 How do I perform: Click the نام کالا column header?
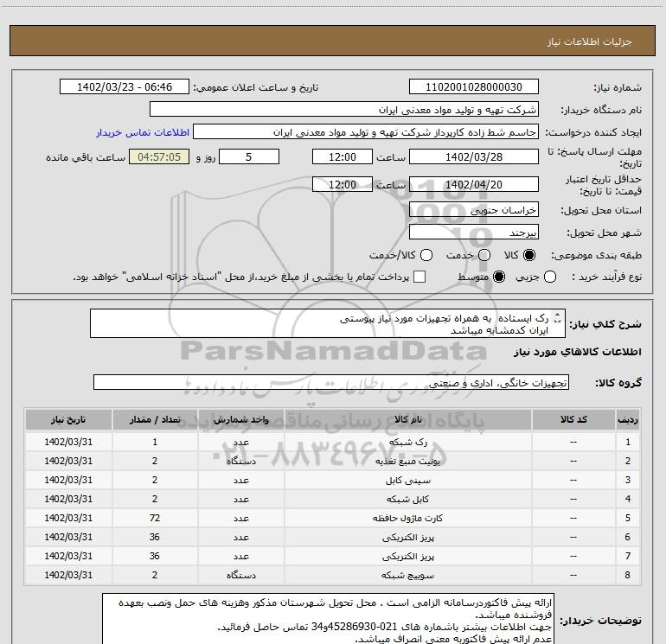[x=407, y=420]
